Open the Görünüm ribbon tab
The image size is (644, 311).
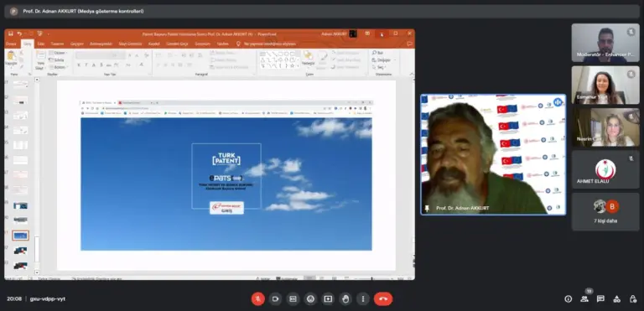tap(202, 44)
